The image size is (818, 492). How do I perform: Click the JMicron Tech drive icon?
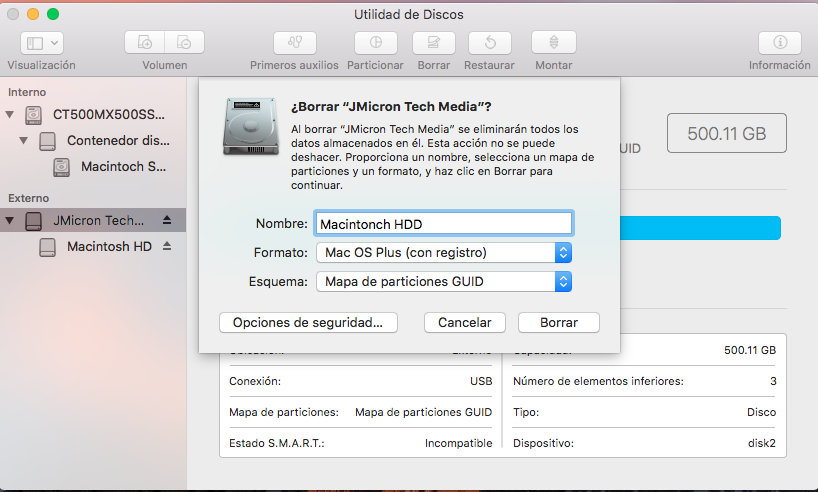[x=33, y=221]
